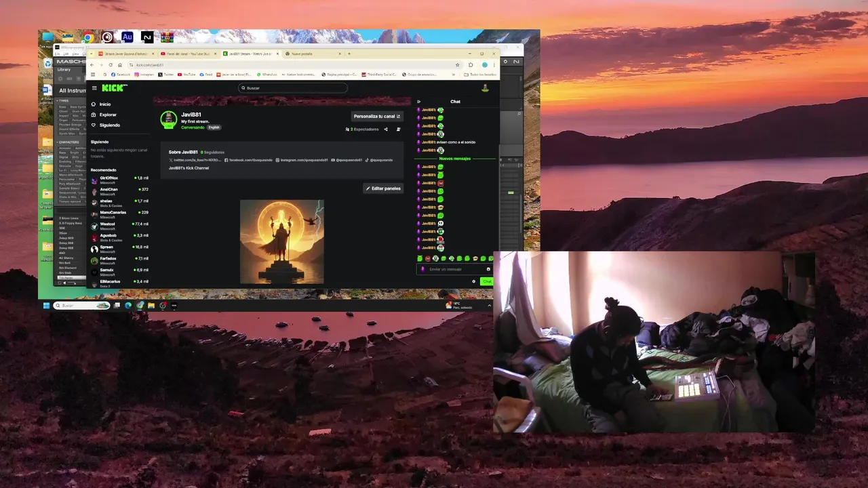Open Microsoft Edge from the taskbar

point(128,306)
